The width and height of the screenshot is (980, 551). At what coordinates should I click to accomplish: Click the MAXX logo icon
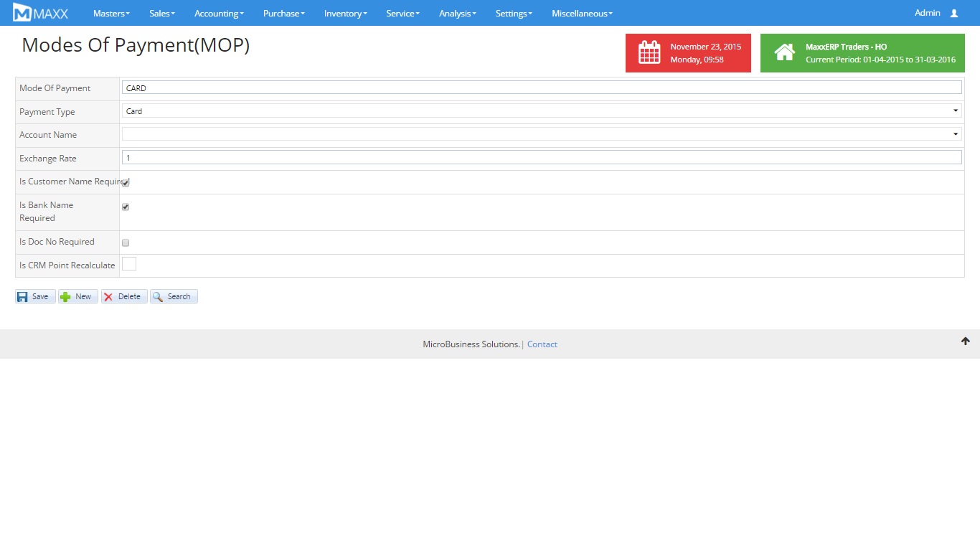coord(22,13)
